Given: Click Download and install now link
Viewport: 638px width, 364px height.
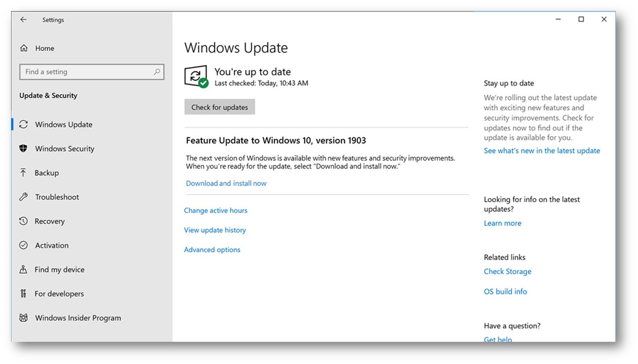Looking at the screenshot, I should 226,183.
